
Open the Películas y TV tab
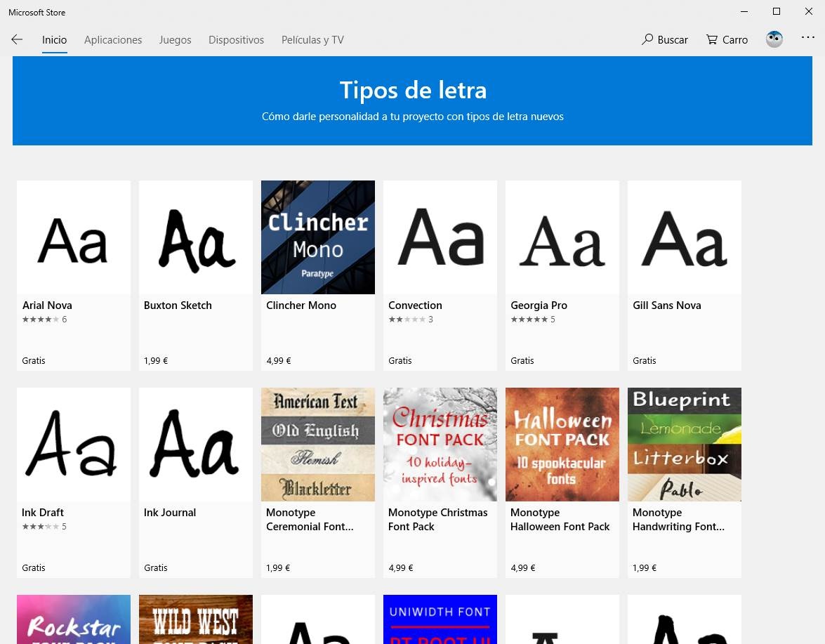coord(312,40)
